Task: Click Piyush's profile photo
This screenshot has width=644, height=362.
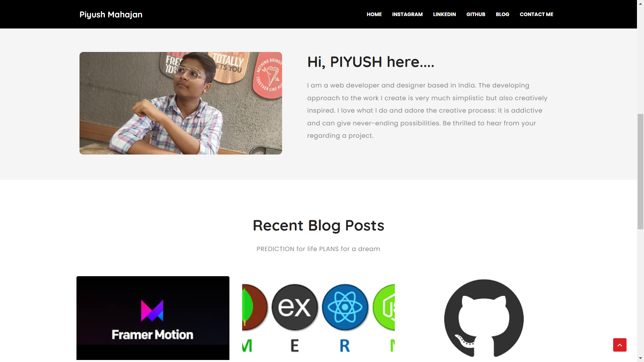Action: point(181,103)
